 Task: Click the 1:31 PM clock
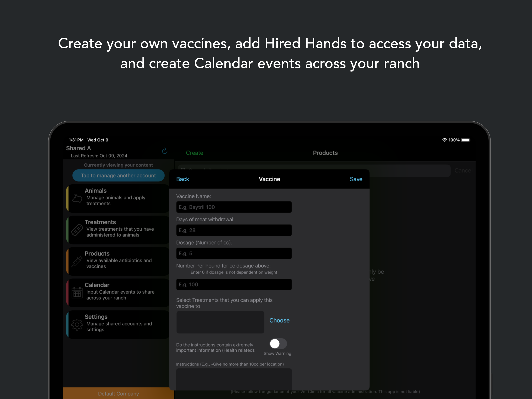coord(76,140)
